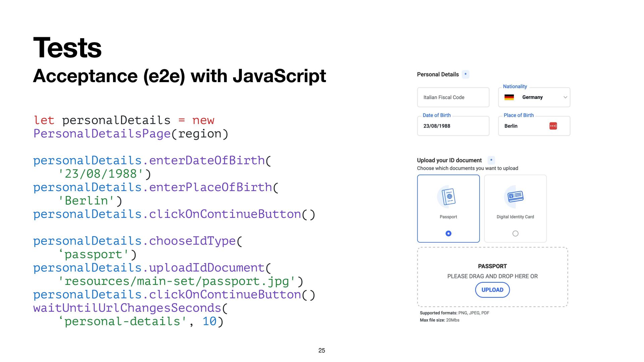Screen dimensions: 644x362
Task: Click the 'Passport' card label
Action: point(448,217)
